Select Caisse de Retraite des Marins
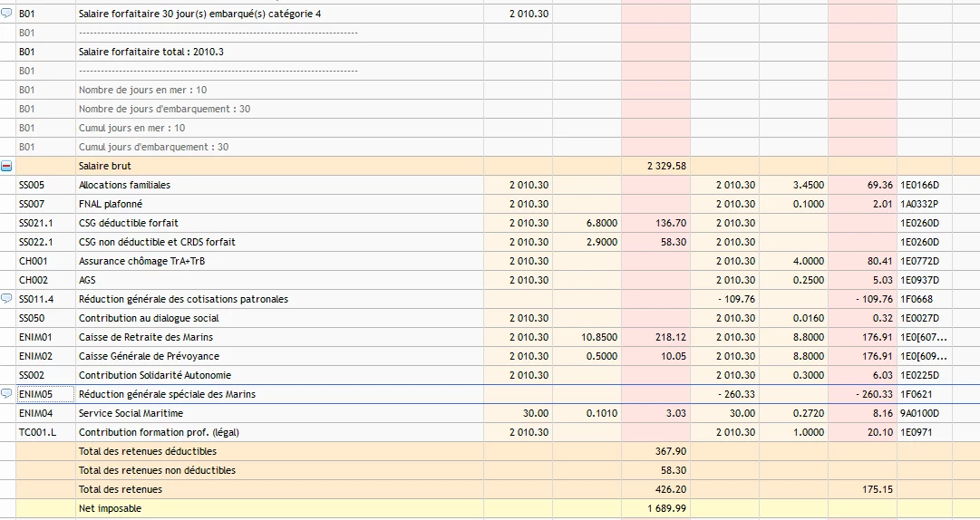 tap(146, 337)
